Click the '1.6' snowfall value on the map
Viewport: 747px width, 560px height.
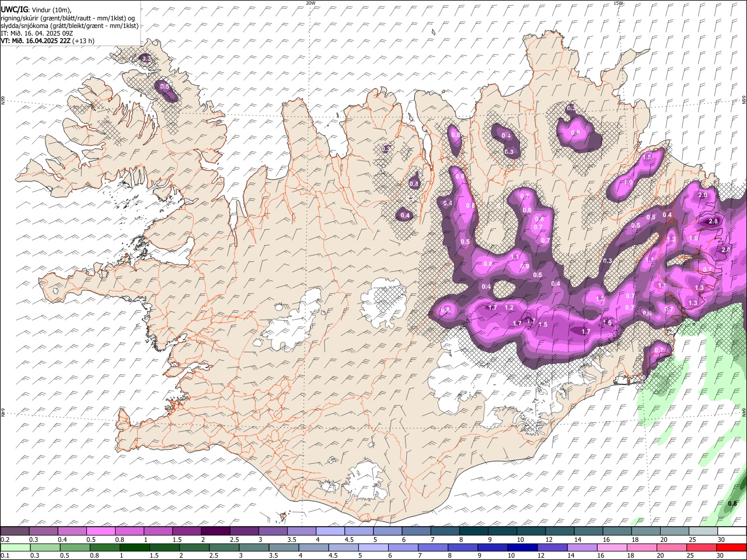point(607,323)
